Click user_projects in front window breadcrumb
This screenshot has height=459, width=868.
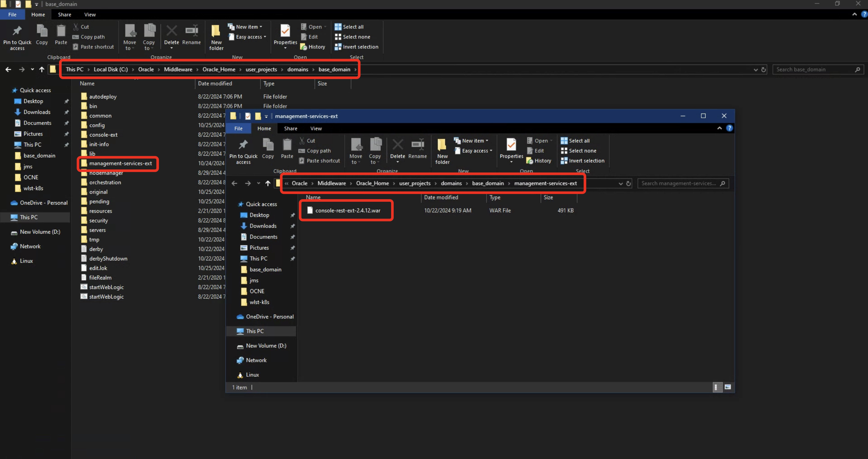(x=414, y=183)
